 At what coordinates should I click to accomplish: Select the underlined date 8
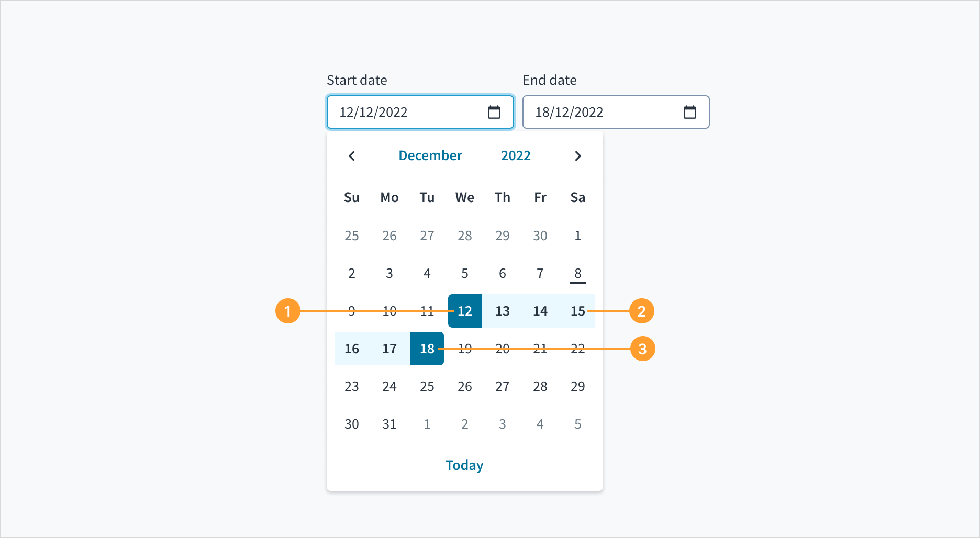[x=577, y=273]
